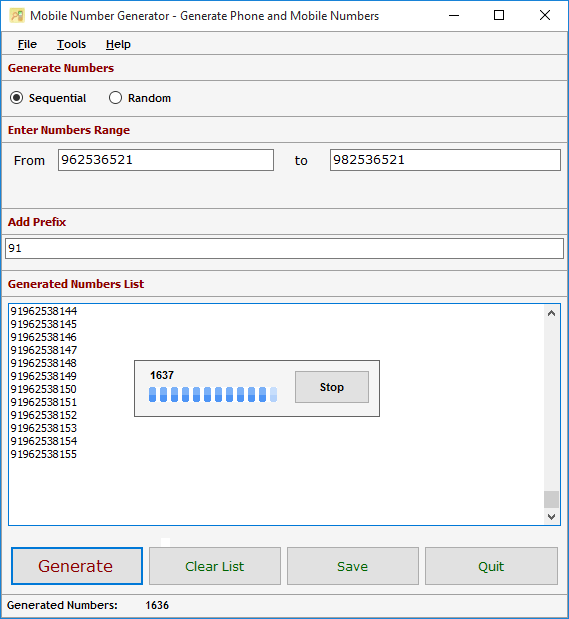Click the Mobile Number Generator app icon

[17, 16]
